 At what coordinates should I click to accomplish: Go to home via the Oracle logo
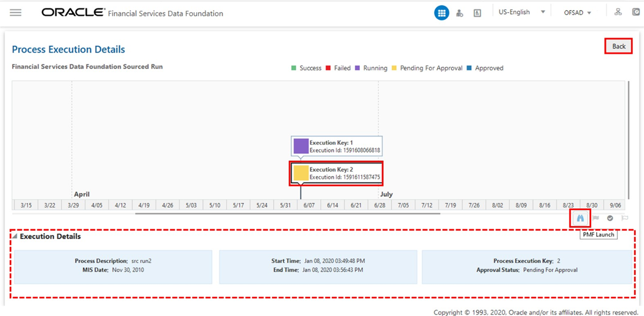[x=73, y=13]
